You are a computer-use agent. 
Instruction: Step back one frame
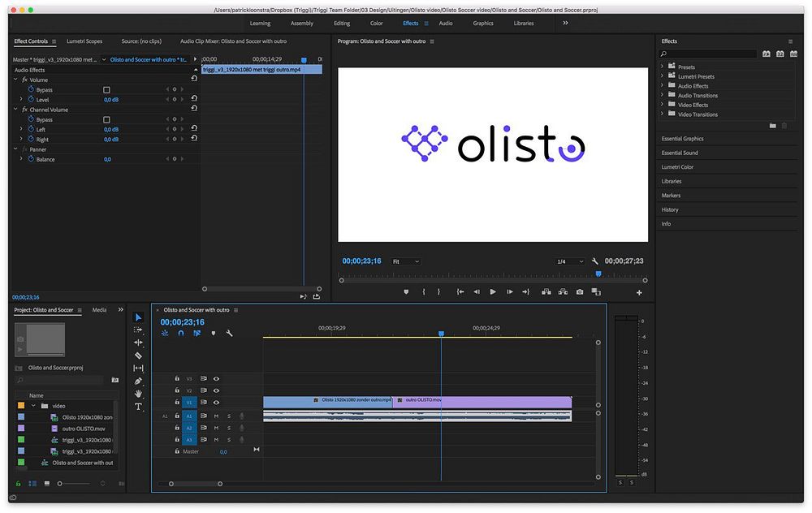(x=477, y=292)
